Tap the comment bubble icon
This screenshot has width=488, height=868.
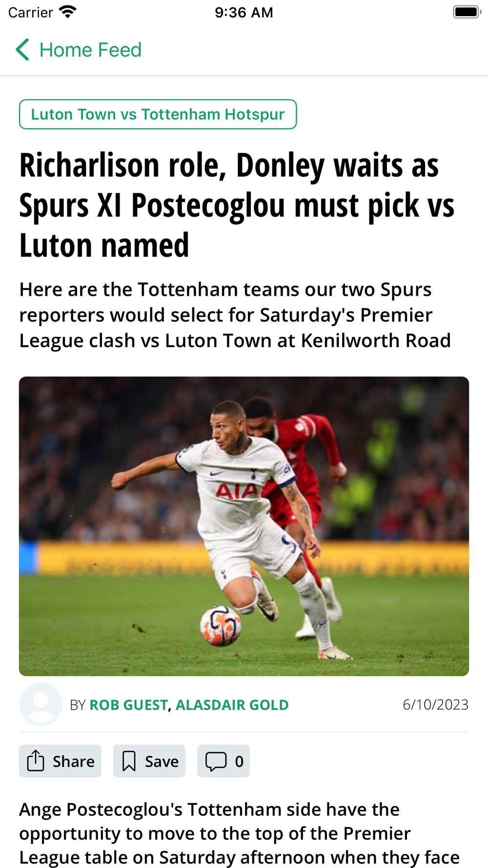tap(216, 761)
